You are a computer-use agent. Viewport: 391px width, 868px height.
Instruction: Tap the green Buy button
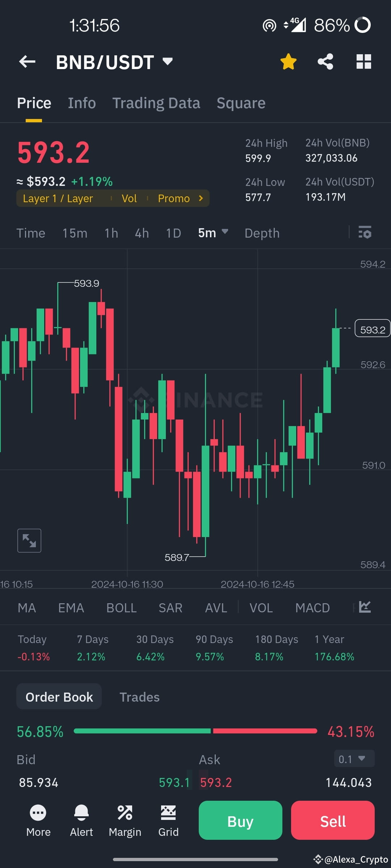point(240,821)
